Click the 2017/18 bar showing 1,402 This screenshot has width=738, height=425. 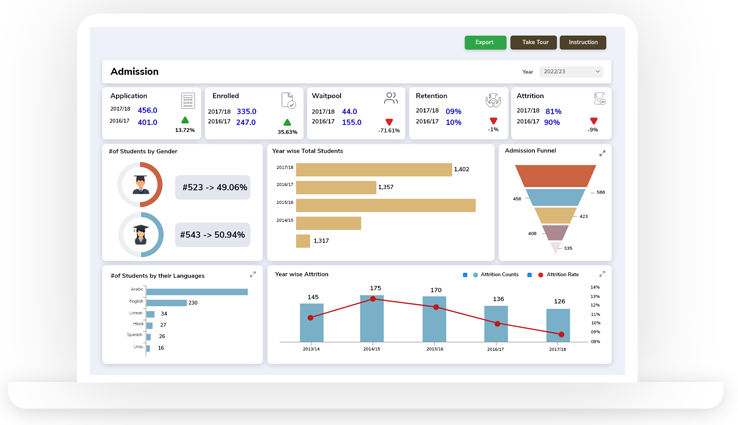click(374, 169)
